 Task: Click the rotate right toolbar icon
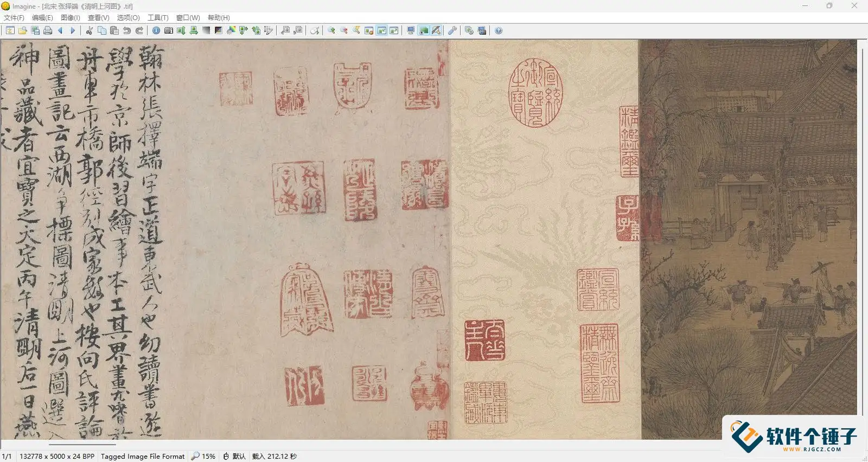[256, 30]
